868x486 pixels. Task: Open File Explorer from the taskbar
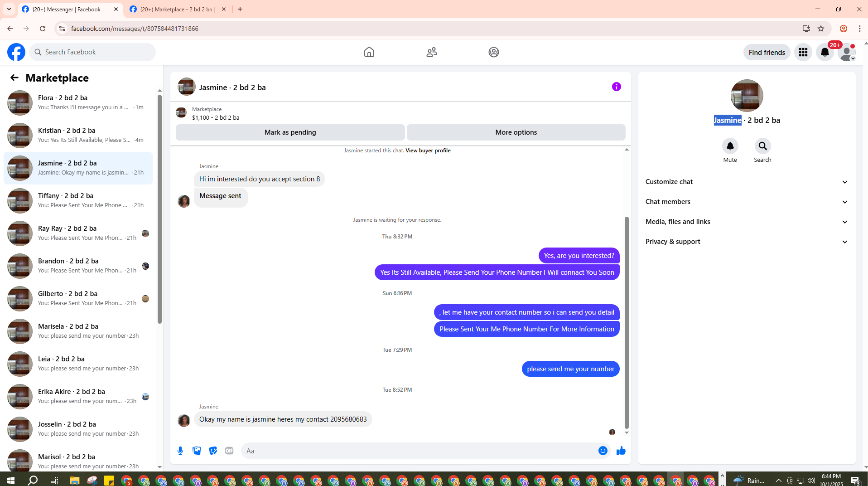coord(75,480)
